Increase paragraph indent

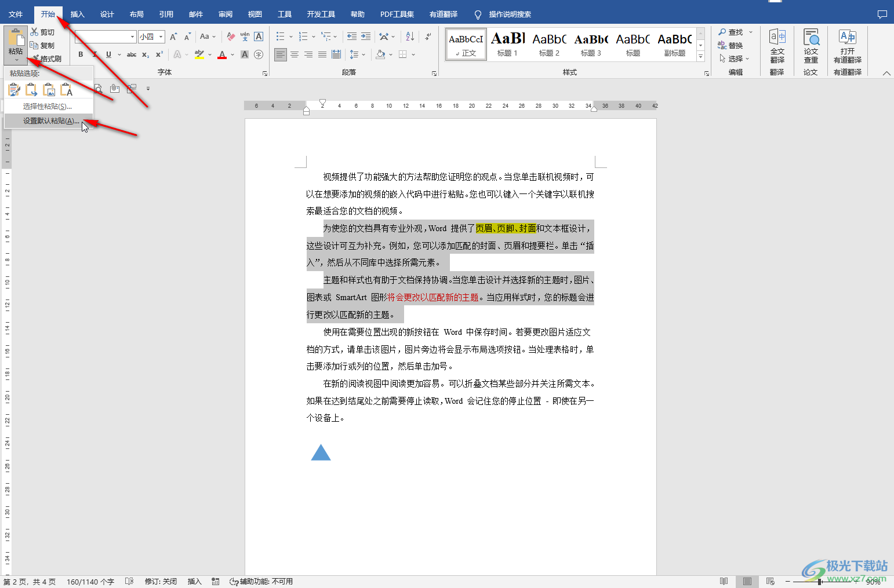coord(366,36)
